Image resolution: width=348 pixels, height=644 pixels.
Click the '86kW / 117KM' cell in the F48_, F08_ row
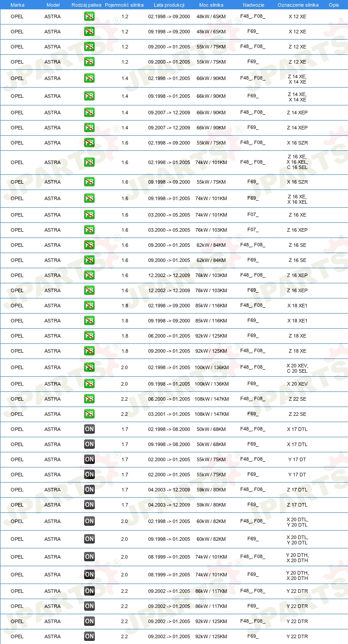tap(211, 591)
